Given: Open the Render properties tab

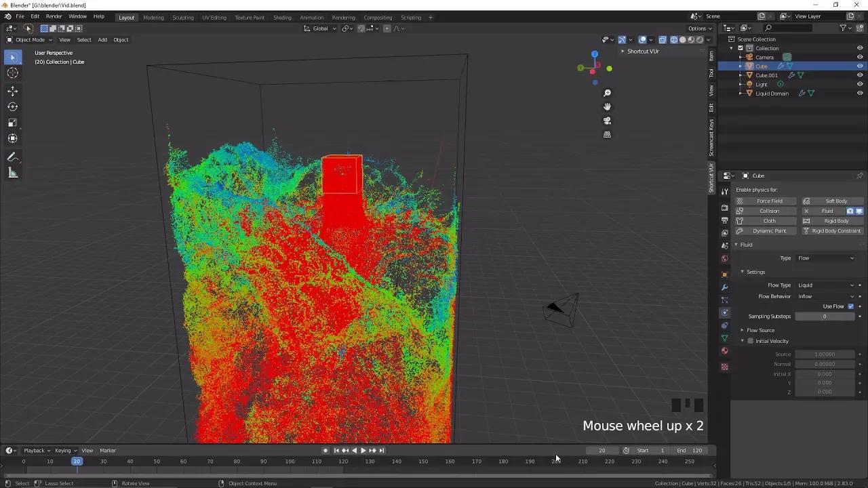Looking at the screenshot, I should coord(724,207).
